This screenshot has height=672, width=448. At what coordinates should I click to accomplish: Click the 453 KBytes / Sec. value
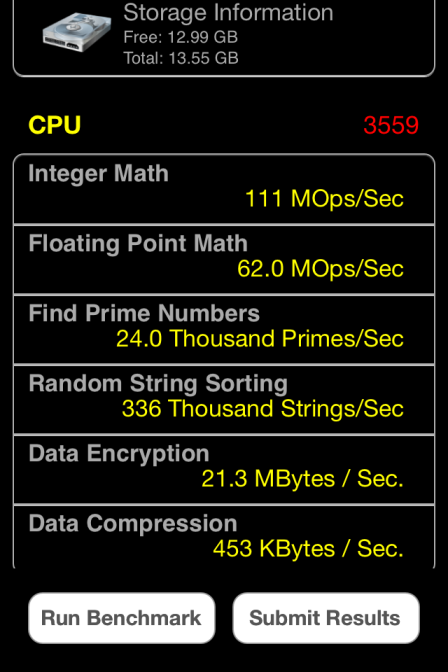click(308, 549)
